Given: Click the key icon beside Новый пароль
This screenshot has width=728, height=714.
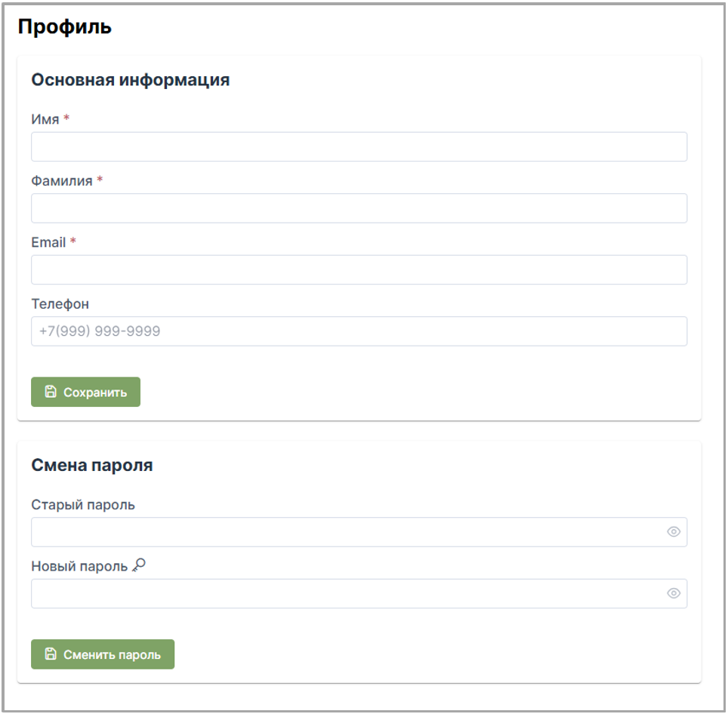Looking at the screenshot, I should point(139,565).
